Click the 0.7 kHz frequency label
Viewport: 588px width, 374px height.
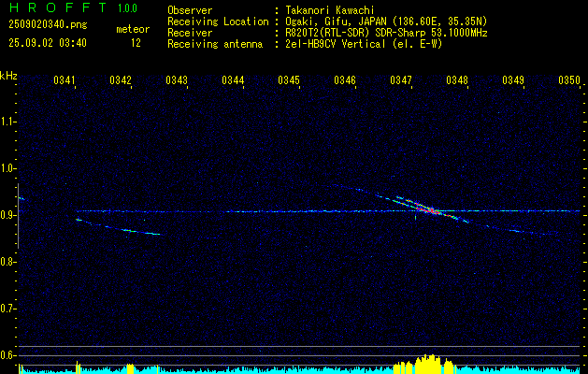[7, 309]
